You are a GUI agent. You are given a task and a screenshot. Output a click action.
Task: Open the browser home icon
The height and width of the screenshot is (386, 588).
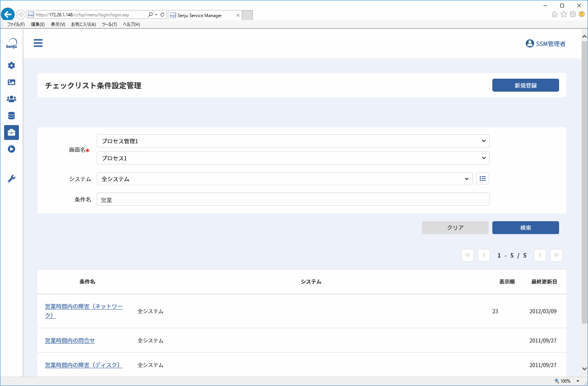tap(555, 14)
